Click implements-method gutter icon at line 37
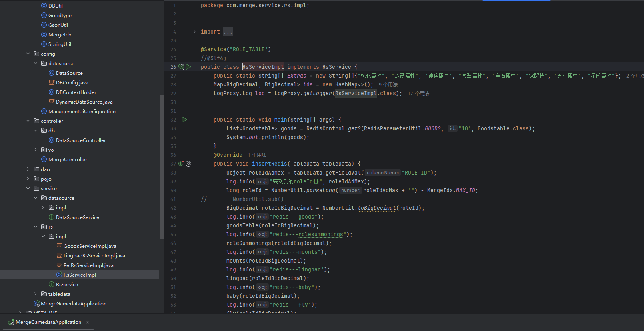The width and height of the screenshot is (644, 331). (x=181, y=164)
